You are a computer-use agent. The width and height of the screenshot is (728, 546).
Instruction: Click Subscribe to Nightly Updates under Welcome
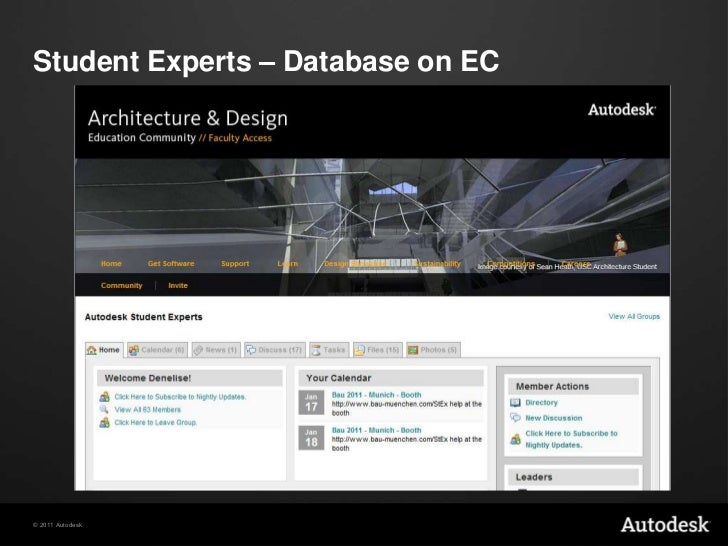[180, 397]
